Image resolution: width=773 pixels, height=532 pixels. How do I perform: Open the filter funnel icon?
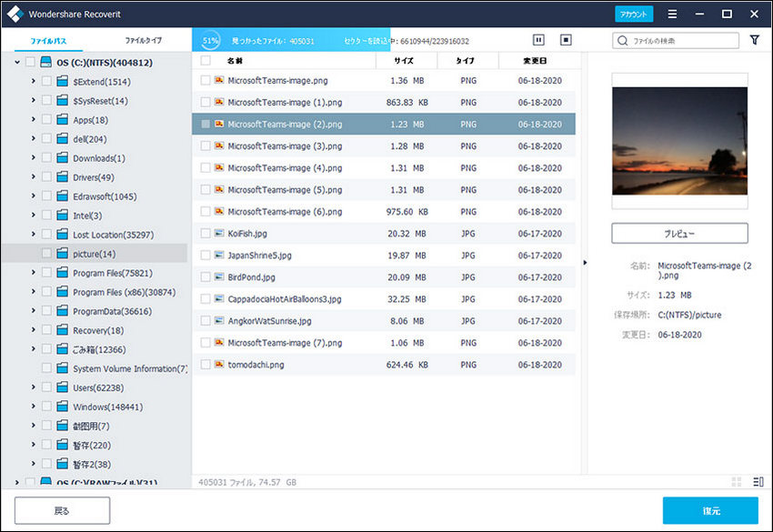coord(754,40)
